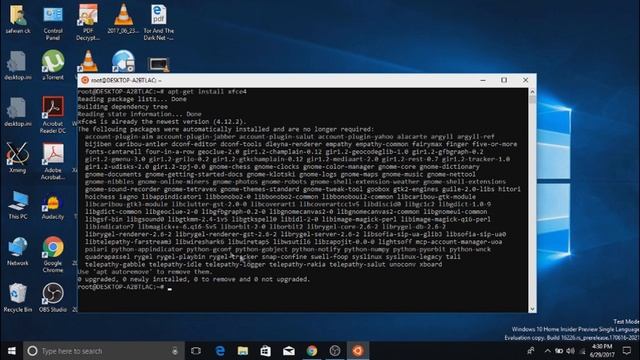Click the terminal scrollbar up arrow
This screenshot has width=640, height=360.
point(532,92)
